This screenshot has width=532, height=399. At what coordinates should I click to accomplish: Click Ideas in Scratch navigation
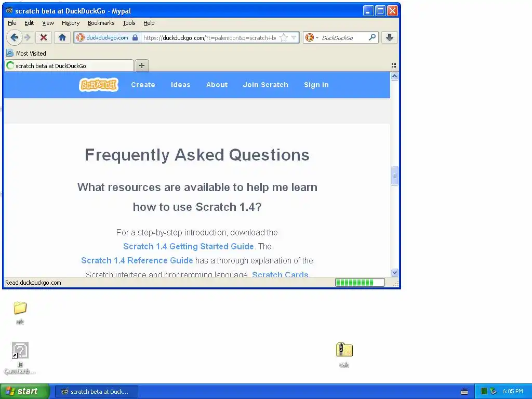180,85
